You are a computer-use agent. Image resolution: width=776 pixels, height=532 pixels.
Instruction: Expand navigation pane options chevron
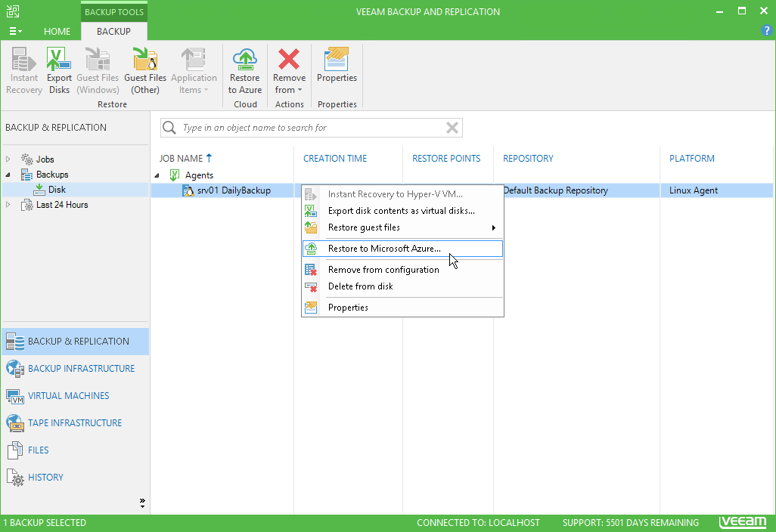pyautogui.click(x=142, y=503)
